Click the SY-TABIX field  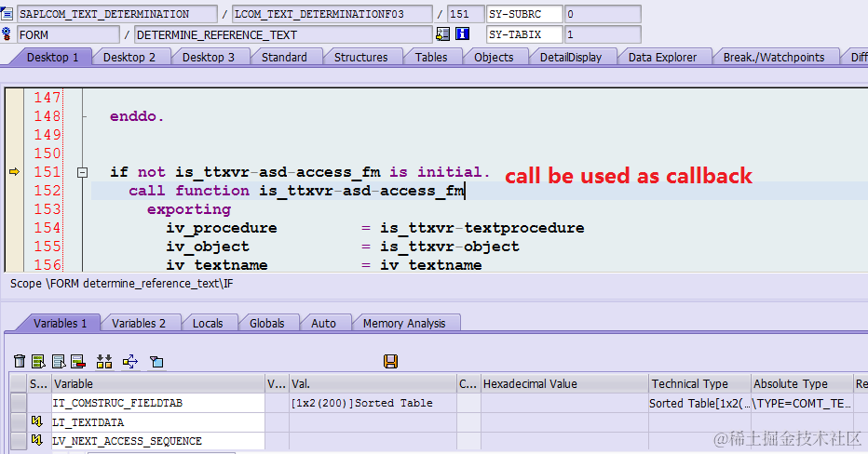pyautogui.click(x=524, y=34)
